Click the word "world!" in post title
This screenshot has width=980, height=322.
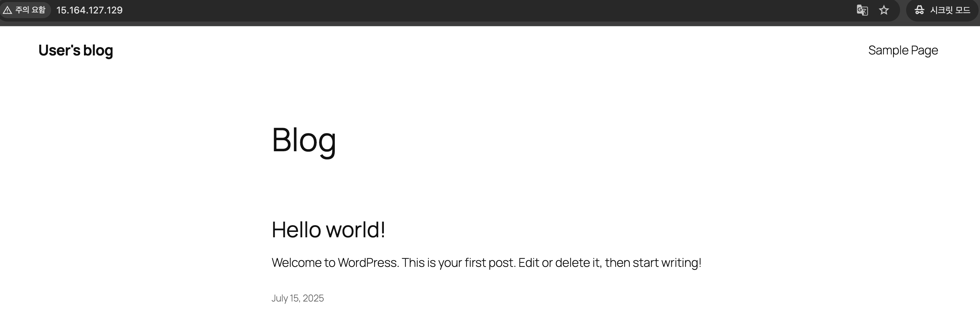tap(356, 230)
